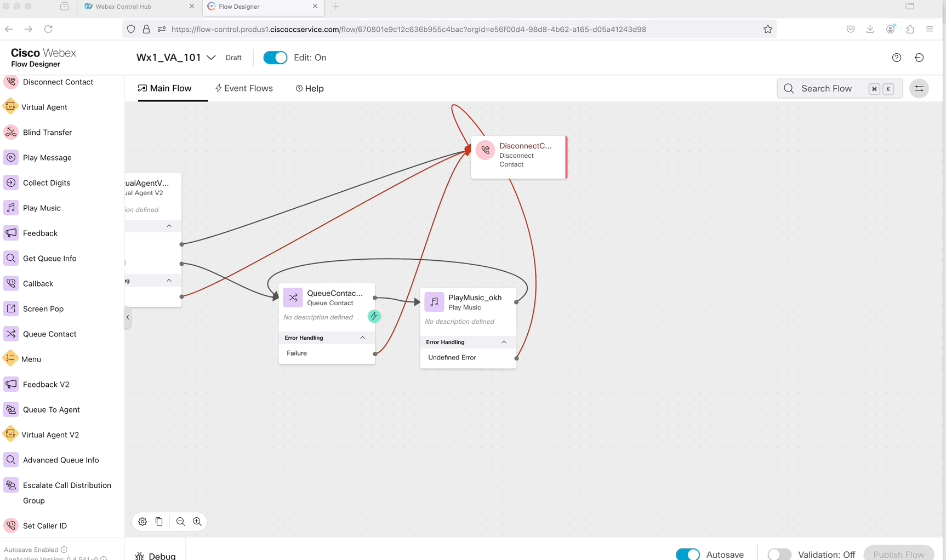Enable the Validation toggle
The width and height of the screenshot is (946, 560).
click(x=779, y=554)
